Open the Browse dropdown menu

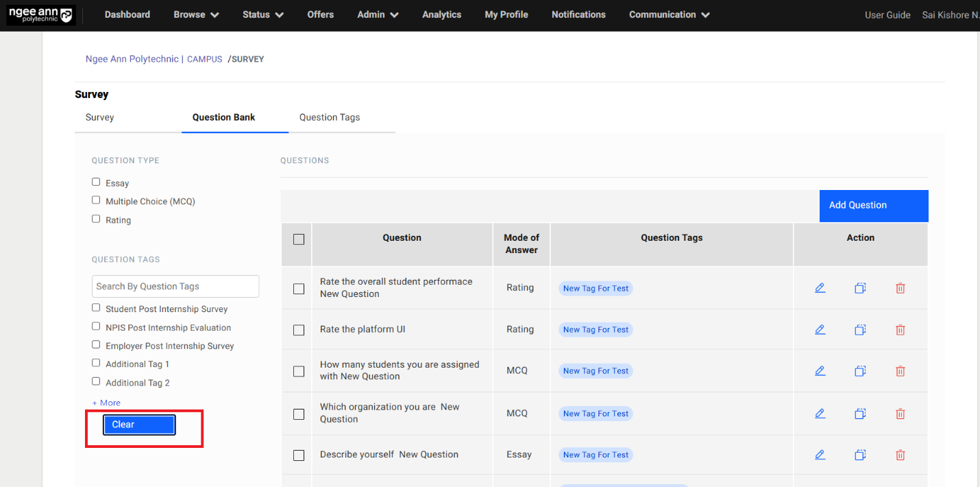196,15
